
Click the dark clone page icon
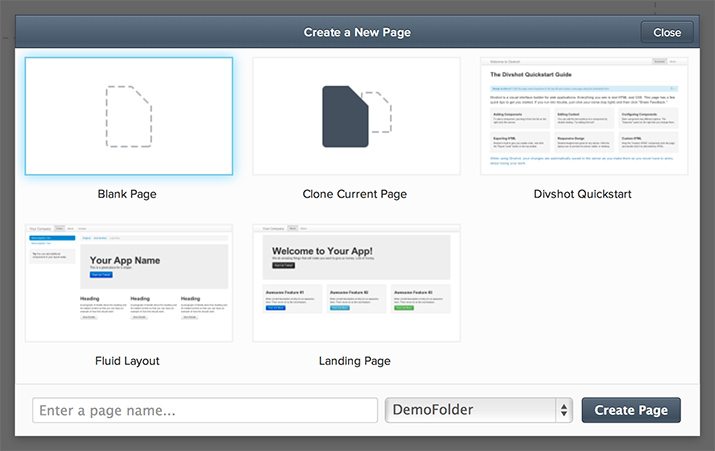pos(357,116)
